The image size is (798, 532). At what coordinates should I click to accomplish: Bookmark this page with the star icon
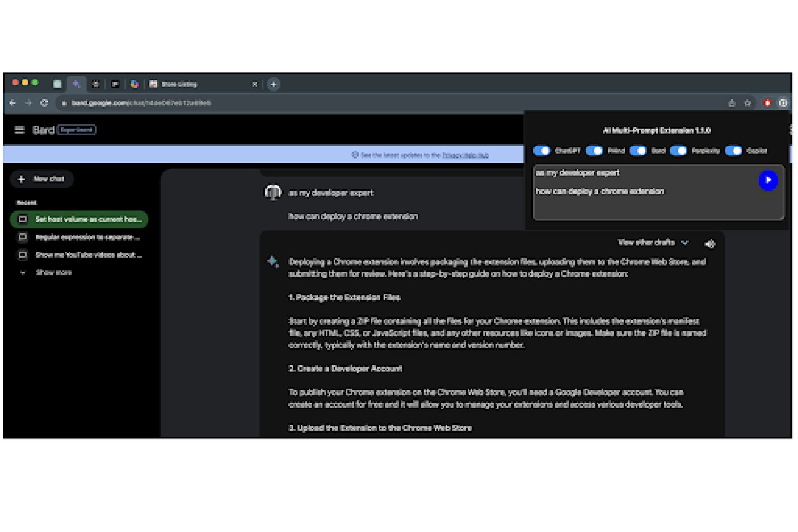(x=747, y=103)
